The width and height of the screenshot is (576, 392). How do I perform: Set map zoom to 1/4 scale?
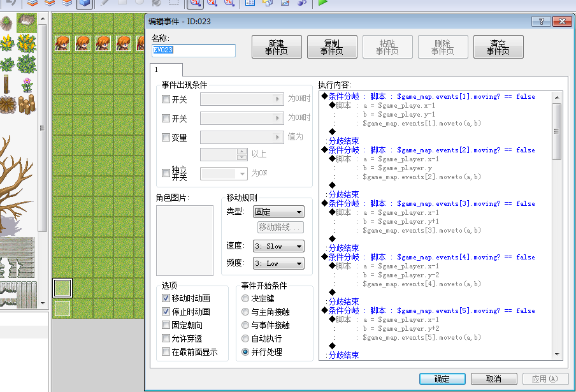point(229,3)
